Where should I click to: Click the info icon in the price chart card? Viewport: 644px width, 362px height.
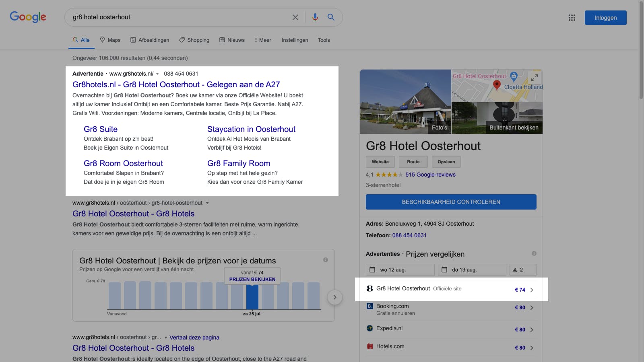coord(326,260)
